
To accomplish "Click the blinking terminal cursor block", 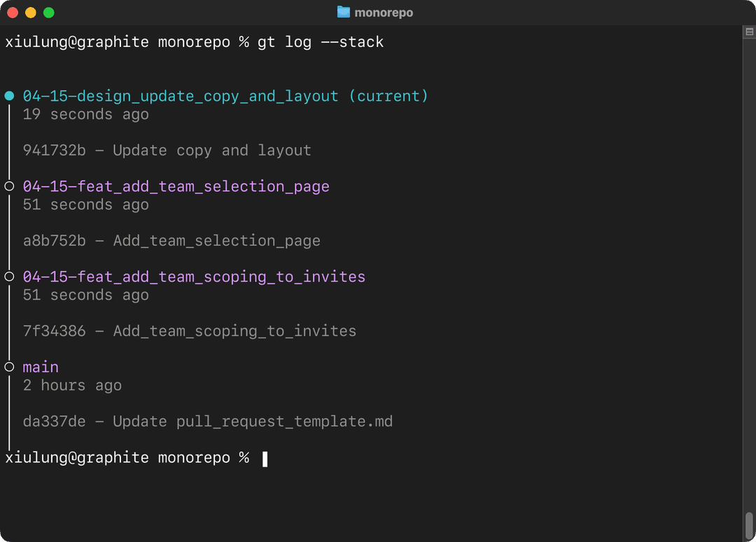I will (x=265, y=458).
